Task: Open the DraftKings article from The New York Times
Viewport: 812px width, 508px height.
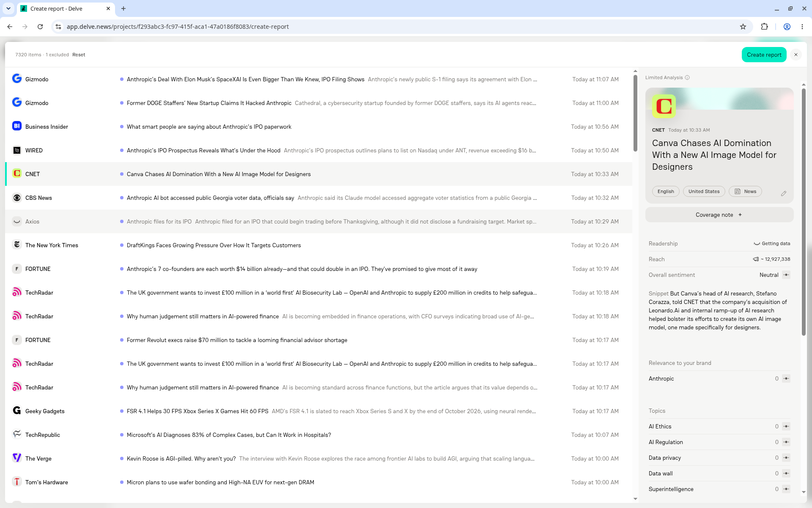Action: [318, 245]
